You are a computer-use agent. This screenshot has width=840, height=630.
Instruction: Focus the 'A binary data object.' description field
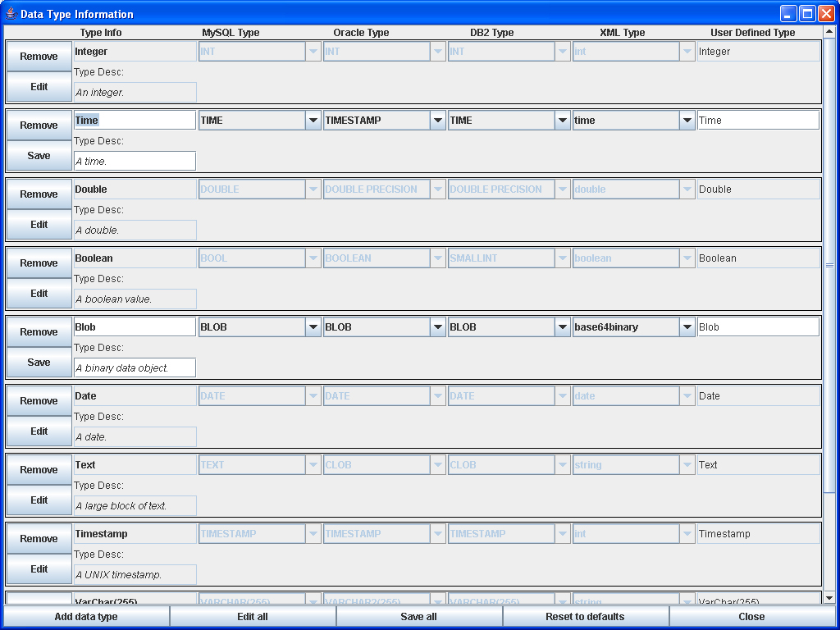135,368
